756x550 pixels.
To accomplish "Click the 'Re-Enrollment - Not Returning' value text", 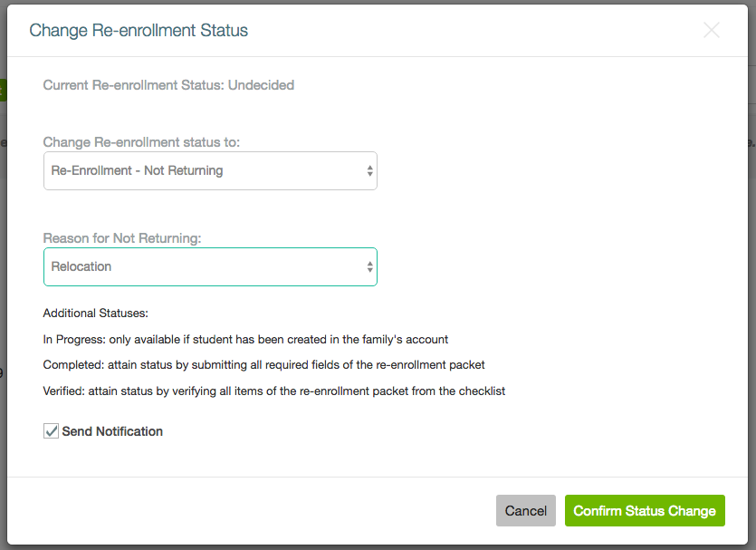I will pos(137,170).
